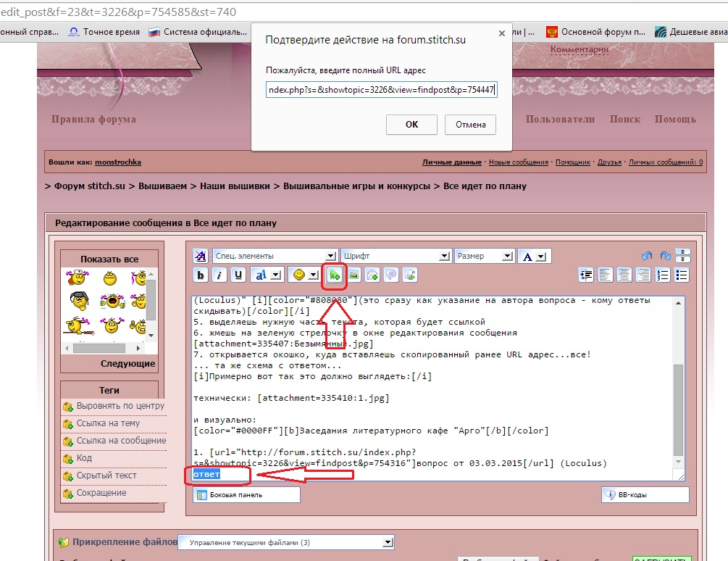This screenshot has width=728, height=561.
Task: Insert quote using speech bubble icon
Action: click(391, 275)
